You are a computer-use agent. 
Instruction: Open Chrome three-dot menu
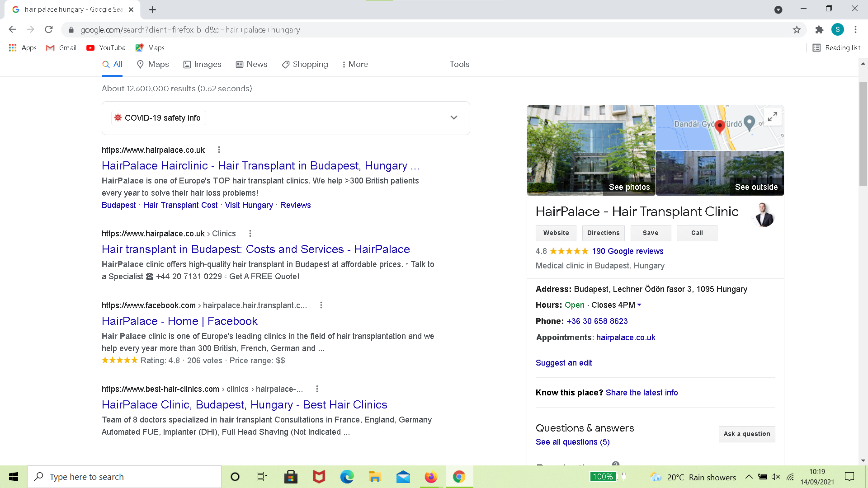(855, 30)
